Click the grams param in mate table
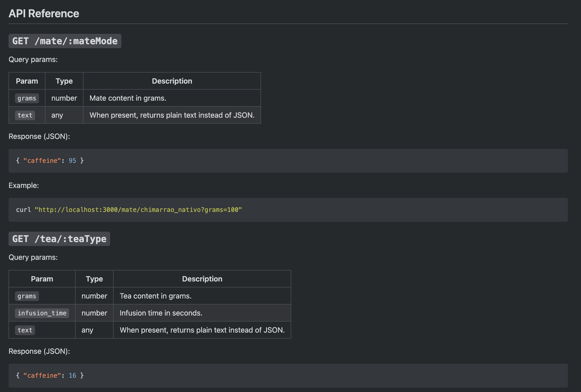The width and height of the screenshot is (581, 392). tap(27, 98)
